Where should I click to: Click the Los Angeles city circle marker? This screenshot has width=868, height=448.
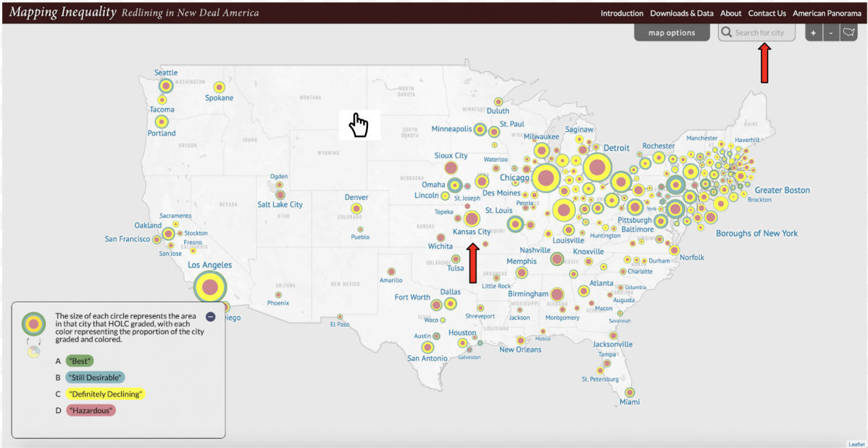pos(211,287)
